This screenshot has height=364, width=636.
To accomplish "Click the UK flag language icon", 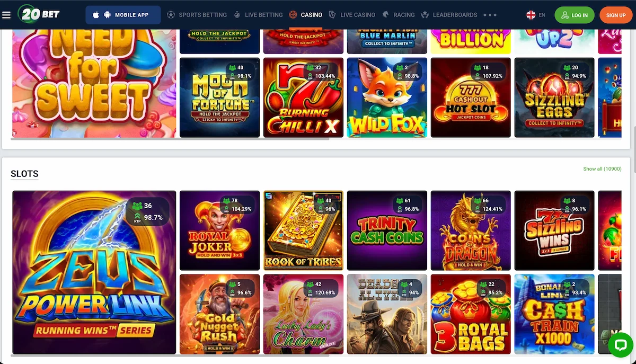I will (x=531, y=15).
